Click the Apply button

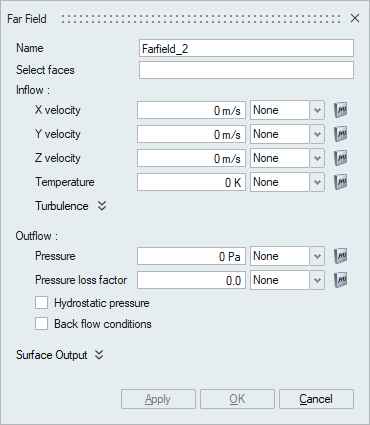[x=158, y=399]
